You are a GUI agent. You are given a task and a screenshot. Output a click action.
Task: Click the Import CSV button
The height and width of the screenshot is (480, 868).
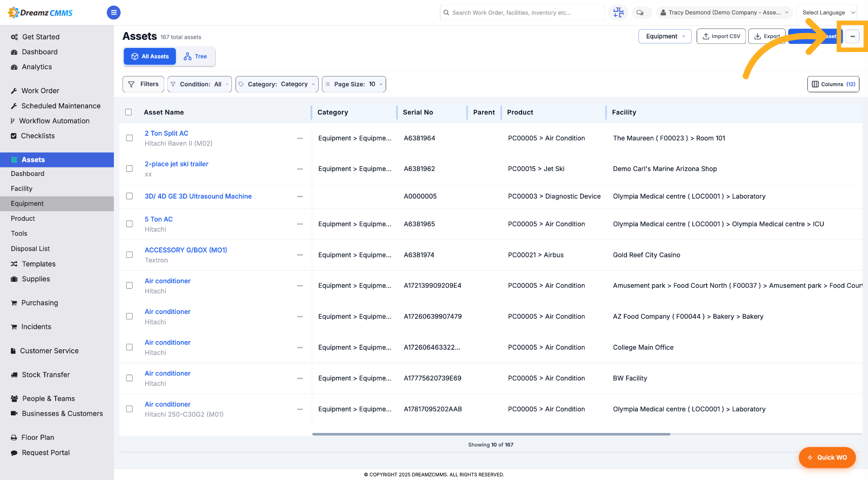(721, 36)
